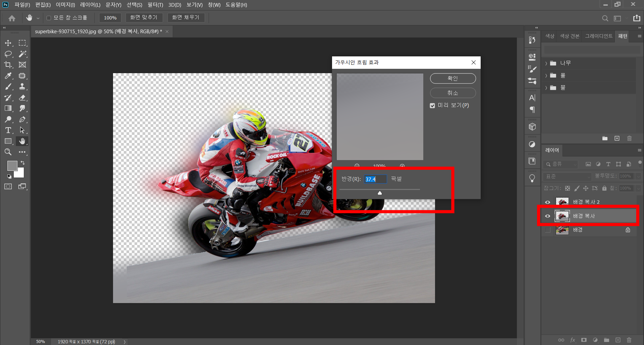Hide the 배경 복사 layer
The height and width of the screenshot is (345, 644).
pos(547,216)
